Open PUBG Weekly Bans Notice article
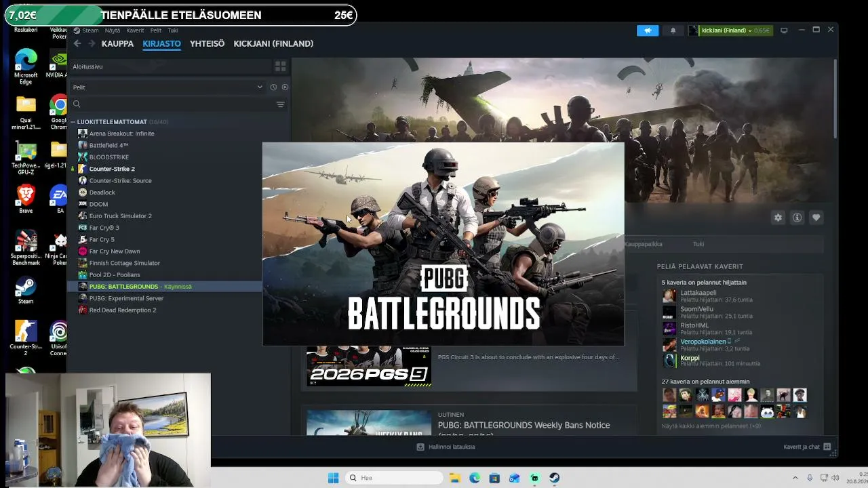The image size is (868, 488). point(524,425)
